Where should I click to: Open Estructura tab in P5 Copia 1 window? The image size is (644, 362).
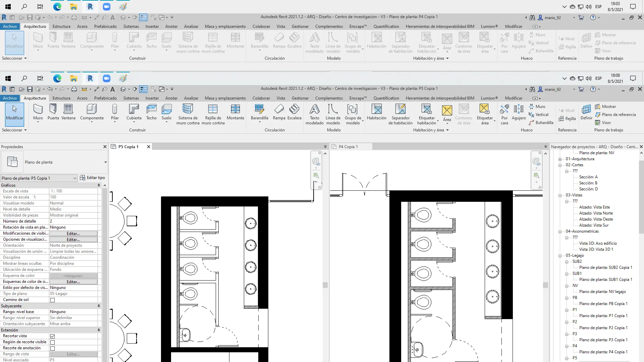click(x=61, y=98)
